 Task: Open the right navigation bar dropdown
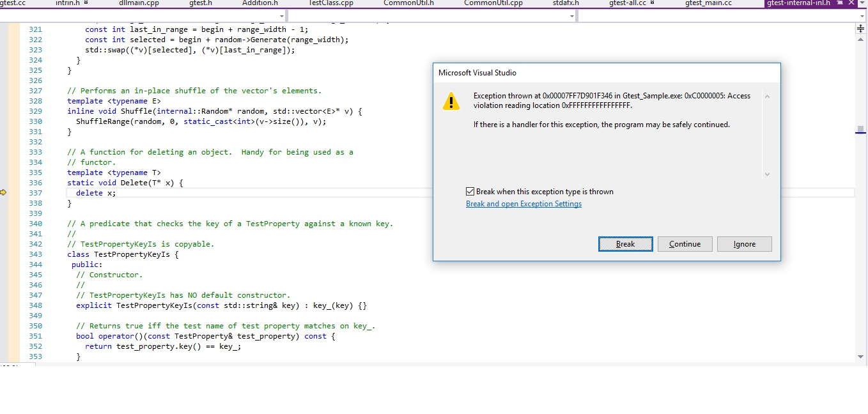(x=571, y=15)
